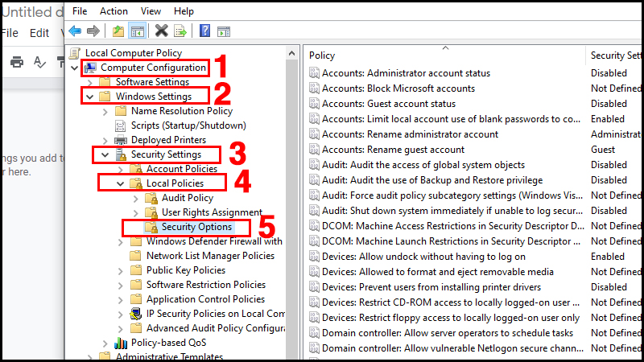Viewport: 644px width, 362px height.
Task: Select Domain controller: Allow server operators policy
Action: pyautogui.click(x=448, y=333)
